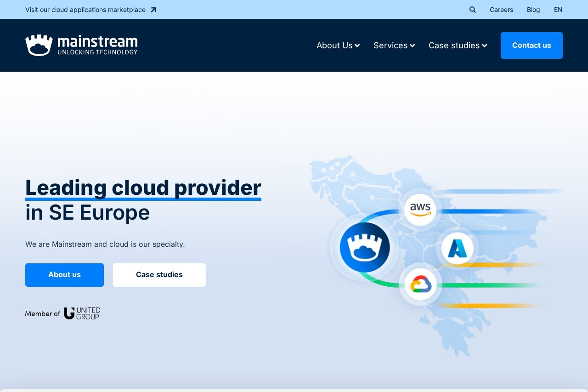Visit the cloud applications marketplace link
Screen dimensions: 588x392
85,10
